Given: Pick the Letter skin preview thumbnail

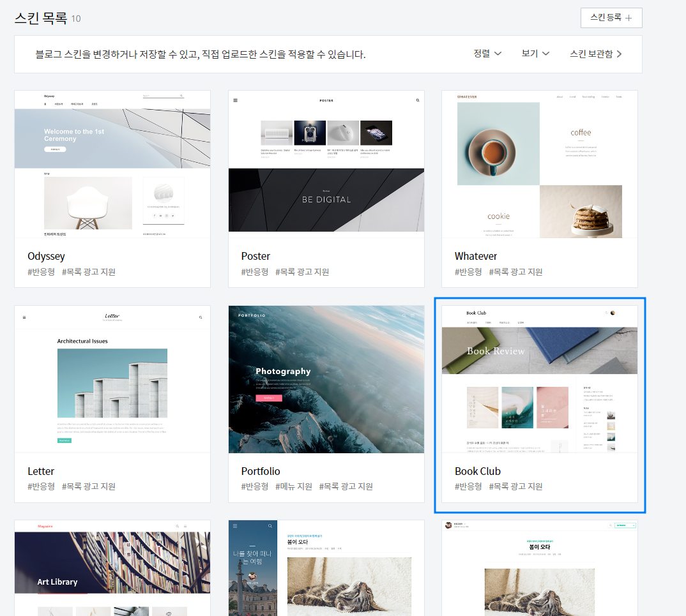Looking at the screenshot, I should 112,379.
